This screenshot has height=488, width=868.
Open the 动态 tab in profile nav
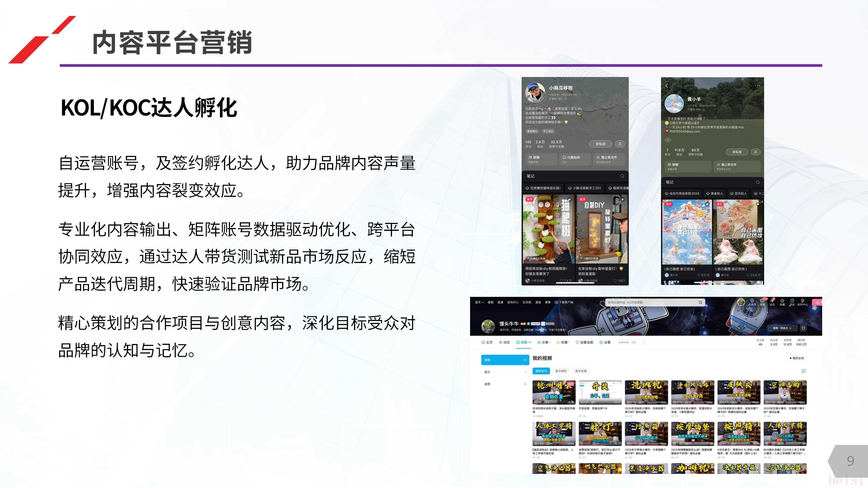[x=505, y=342]
